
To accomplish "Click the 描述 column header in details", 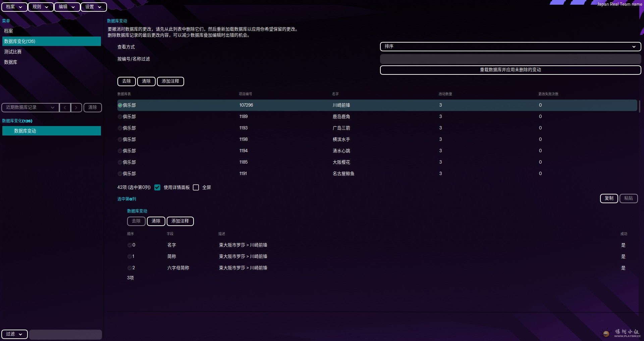I will pos(222,234).
